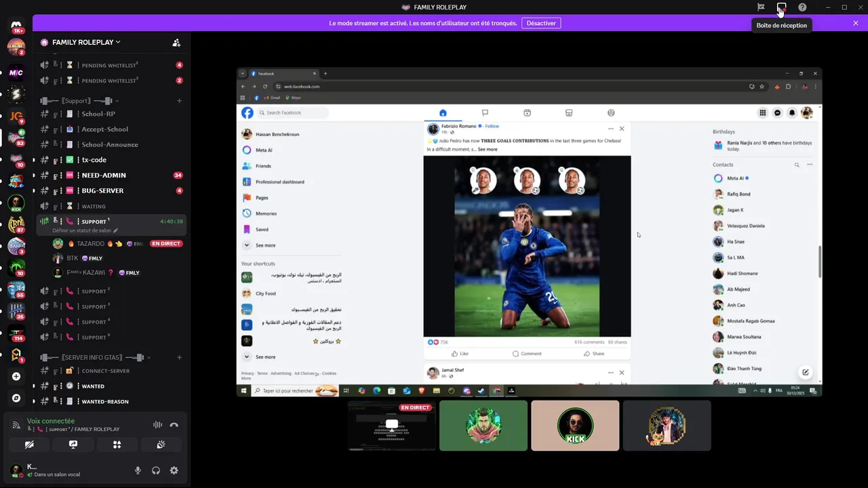Select the JG server icon
The width and height of the screenshot is (868, 488).
coord(16,116)
